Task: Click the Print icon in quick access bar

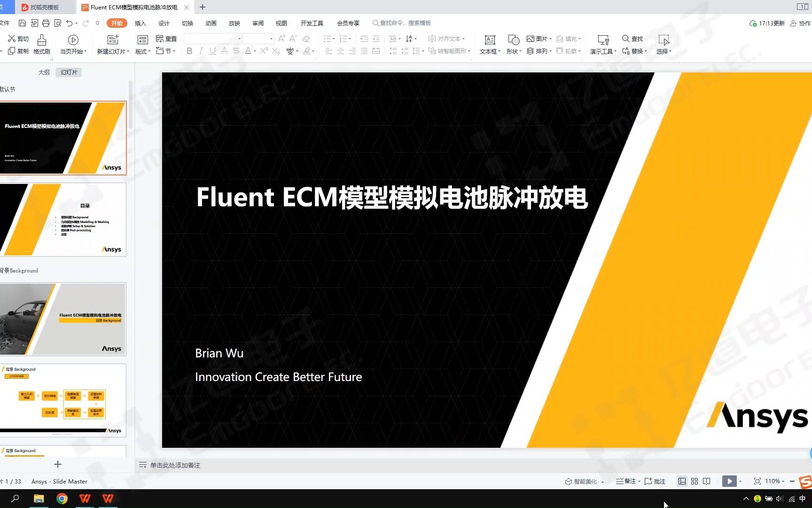Action: click(x=46, y=23)
